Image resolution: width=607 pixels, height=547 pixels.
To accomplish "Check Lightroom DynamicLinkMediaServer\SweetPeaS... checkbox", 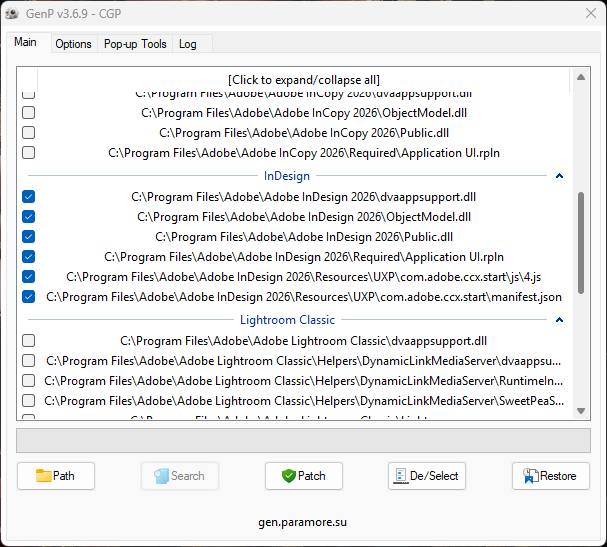I will tap(28, 401).
